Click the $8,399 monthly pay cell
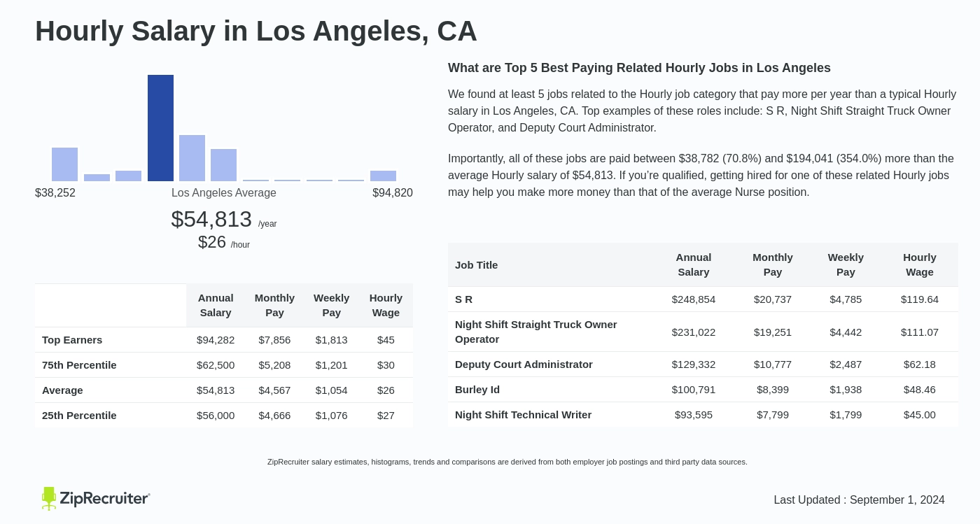 coord(773,390)
